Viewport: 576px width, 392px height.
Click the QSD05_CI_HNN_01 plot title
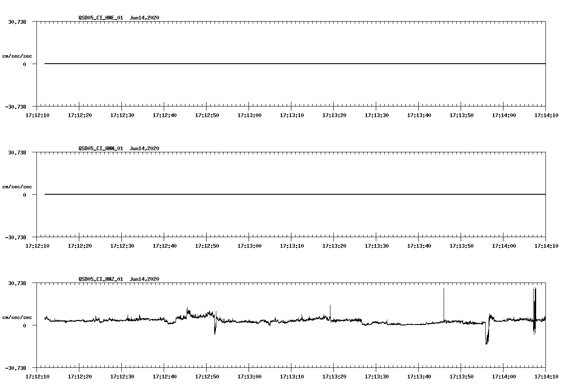[119, 148]
